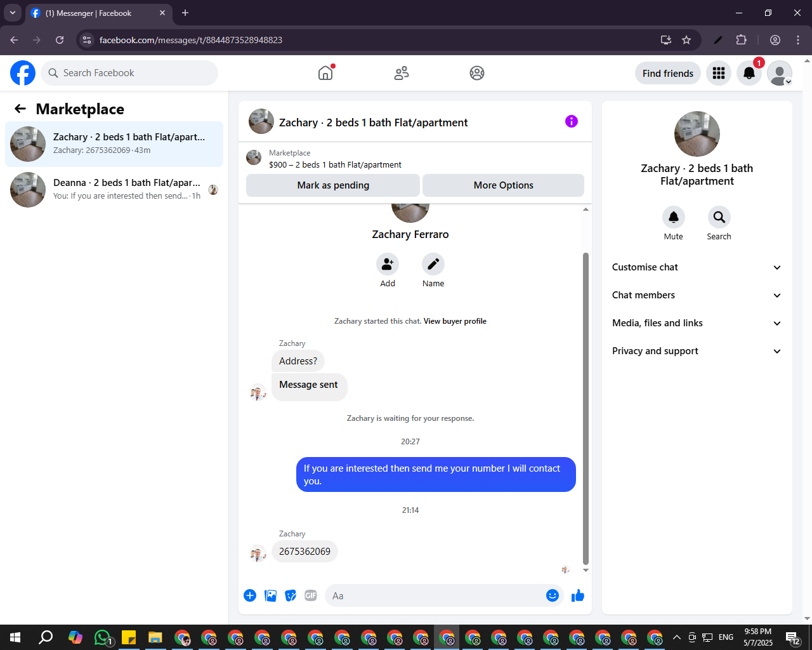Viewport: 812px width, 650px height.
Task: Attach a photo using the image icon
Action: (270, 595)
